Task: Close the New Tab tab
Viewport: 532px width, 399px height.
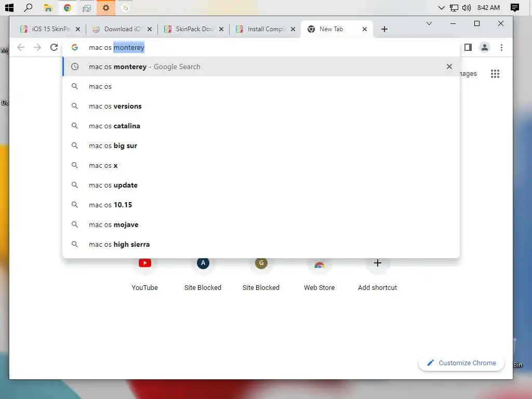Action: 364,29
